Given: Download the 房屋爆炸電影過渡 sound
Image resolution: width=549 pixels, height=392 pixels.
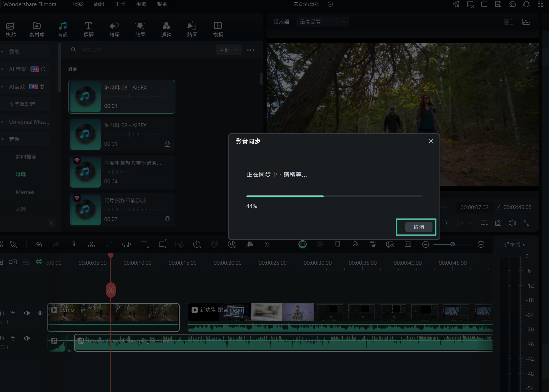Looking at the screenshot, I should point(167,219).
